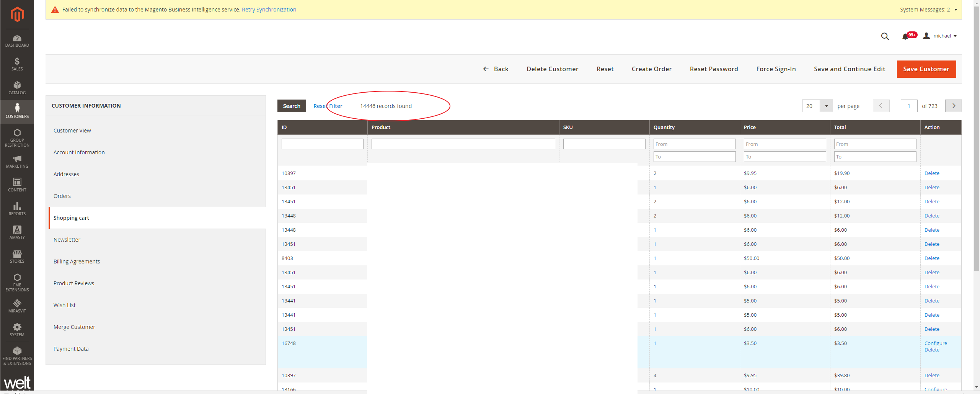Click the Save Customer button
980x394 pixels.
click(x=926, y=69)
